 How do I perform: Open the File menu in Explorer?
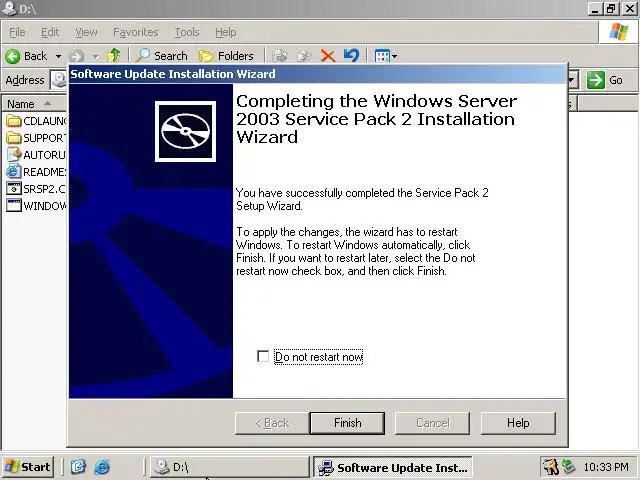[x=17, y=32]
